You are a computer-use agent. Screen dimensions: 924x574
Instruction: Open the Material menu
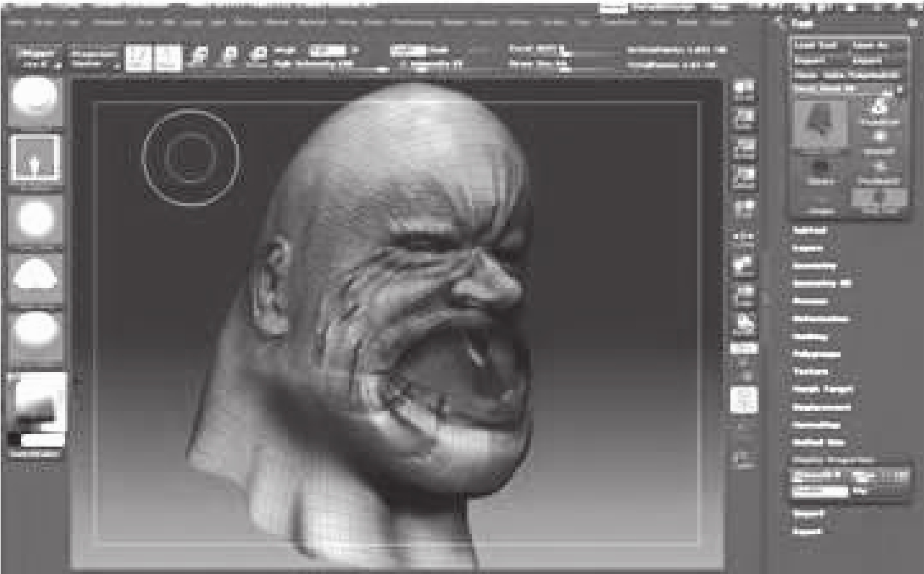coord(311,23)
